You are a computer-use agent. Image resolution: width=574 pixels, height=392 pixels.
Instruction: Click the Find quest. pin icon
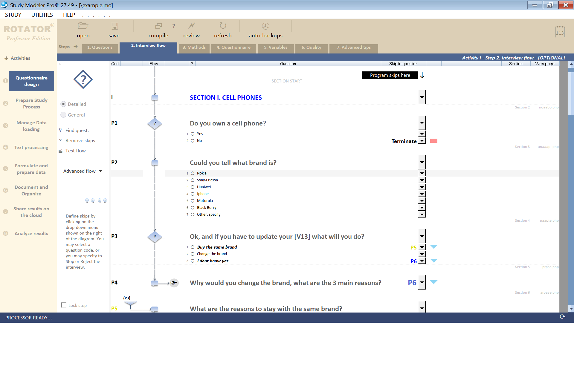pyautogui.click(x=60, y=130)
